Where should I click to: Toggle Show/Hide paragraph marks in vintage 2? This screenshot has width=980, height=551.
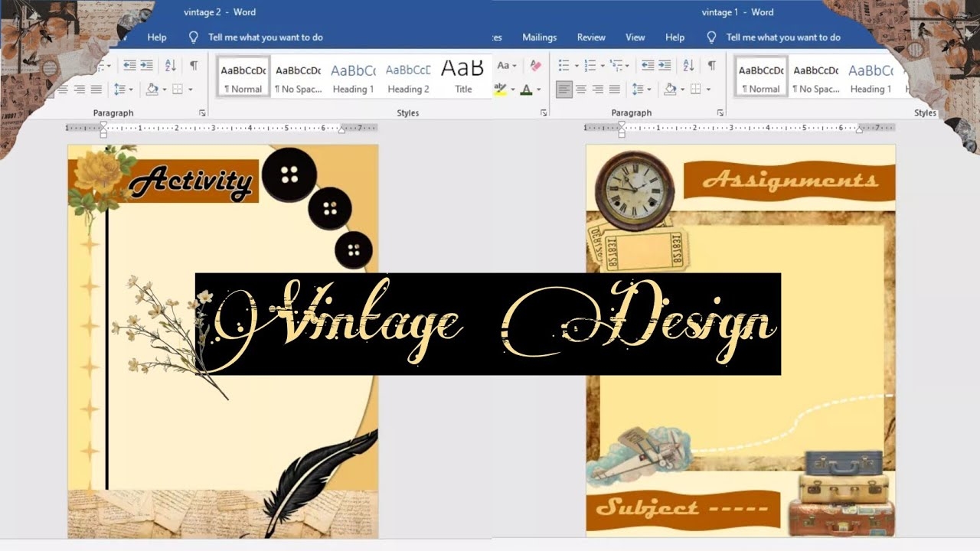(x=194, y=65)
